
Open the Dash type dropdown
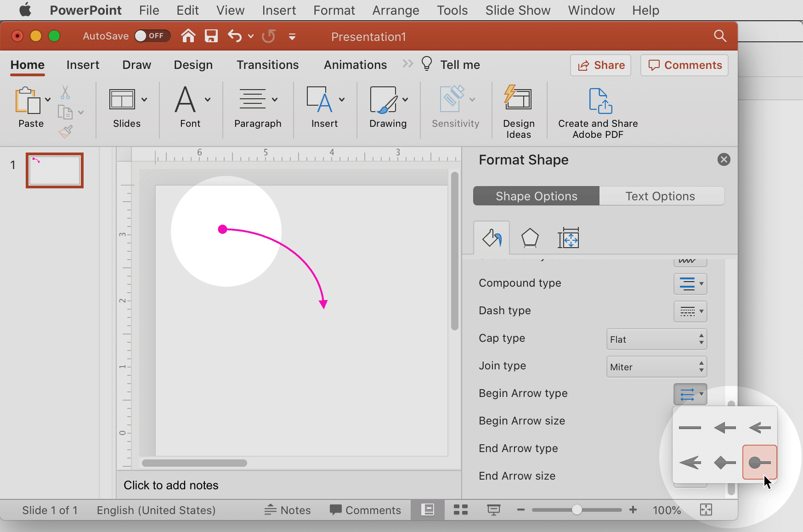coord(690,311)
